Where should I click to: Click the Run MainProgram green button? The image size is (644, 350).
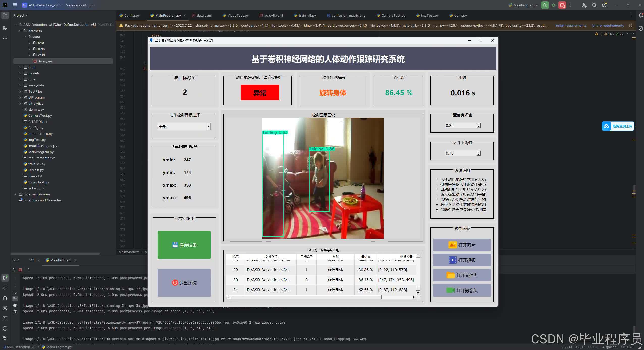click(x=545, y=5)
